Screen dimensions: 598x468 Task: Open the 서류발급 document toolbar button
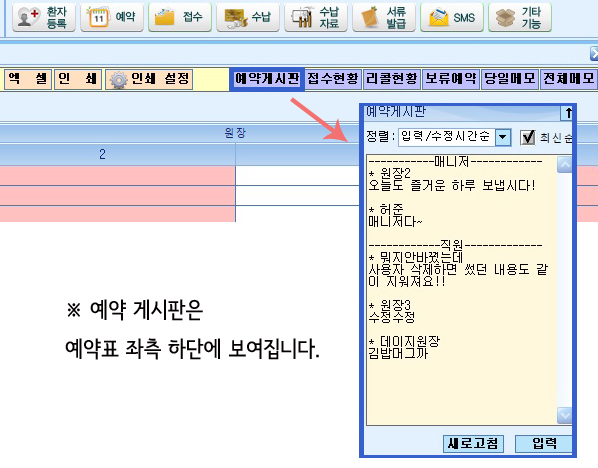[384, 17]
